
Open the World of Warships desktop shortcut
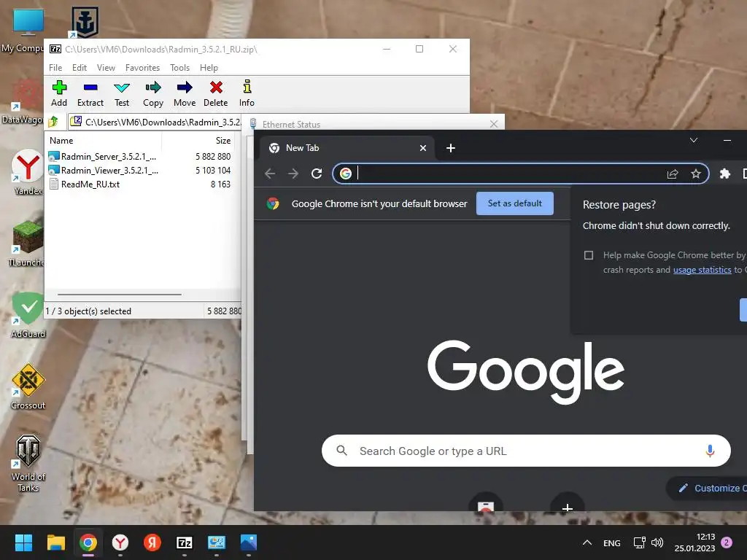point(85,22)
